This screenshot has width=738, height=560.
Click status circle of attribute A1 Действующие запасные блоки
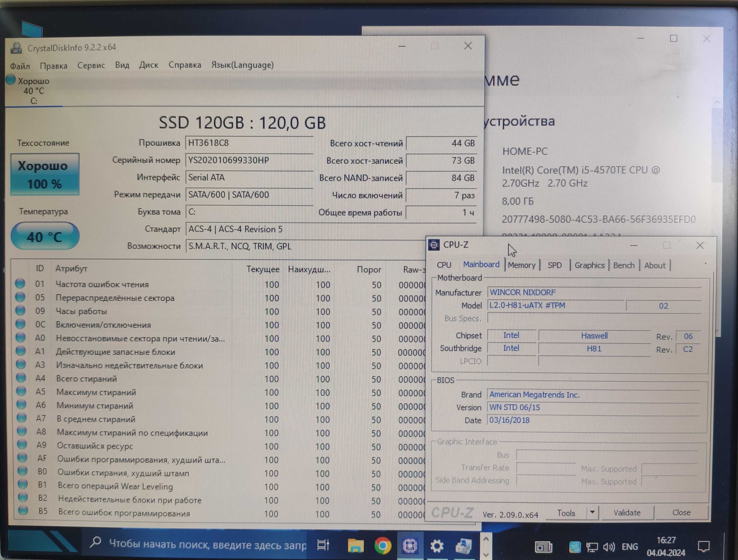(x=21, y=351)
